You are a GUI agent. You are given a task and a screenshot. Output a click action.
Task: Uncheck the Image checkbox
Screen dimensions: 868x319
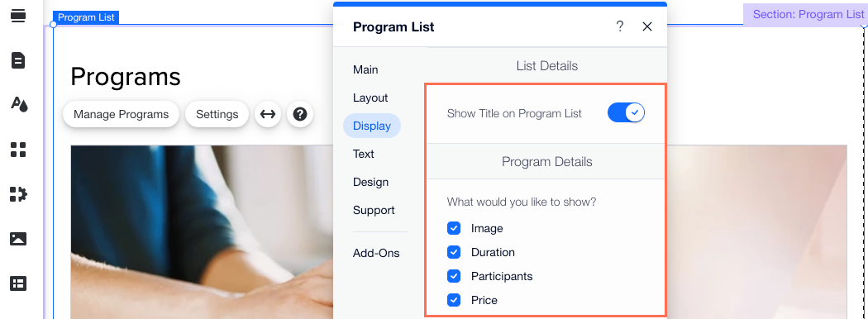454,228
